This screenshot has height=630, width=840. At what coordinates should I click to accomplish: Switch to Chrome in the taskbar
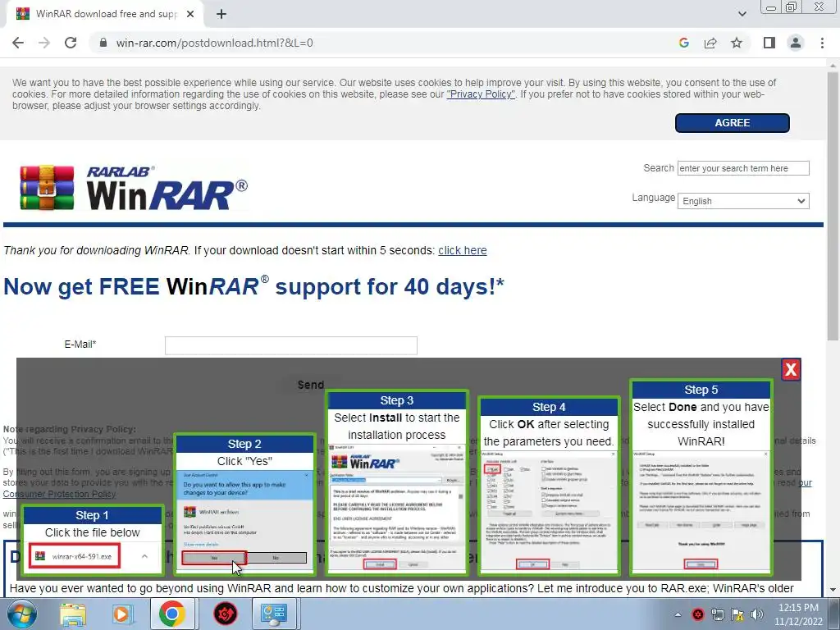[171, 614]
